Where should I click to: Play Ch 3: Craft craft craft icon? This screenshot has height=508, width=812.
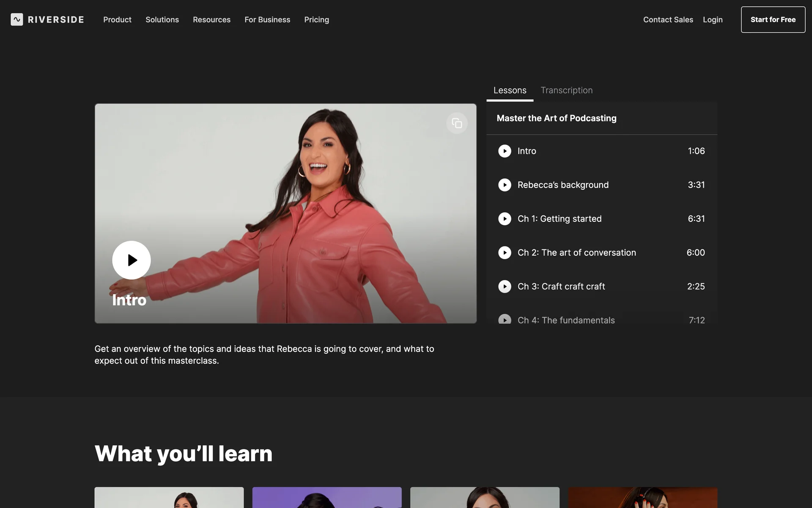pos(505,287)
